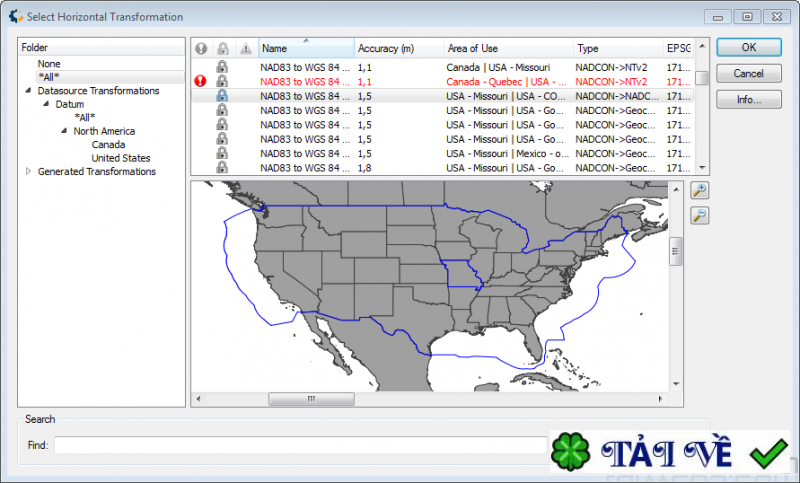Select *All* under the Datum node

84,117
